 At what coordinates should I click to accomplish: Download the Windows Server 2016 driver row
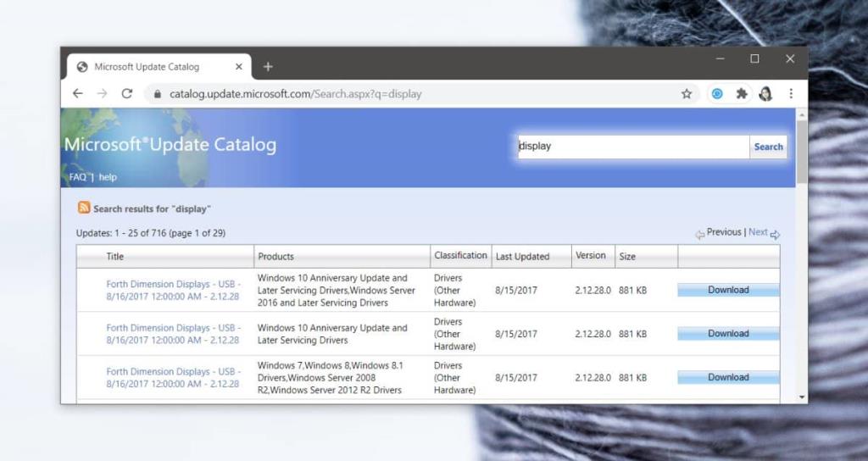(x=728, y=290)
